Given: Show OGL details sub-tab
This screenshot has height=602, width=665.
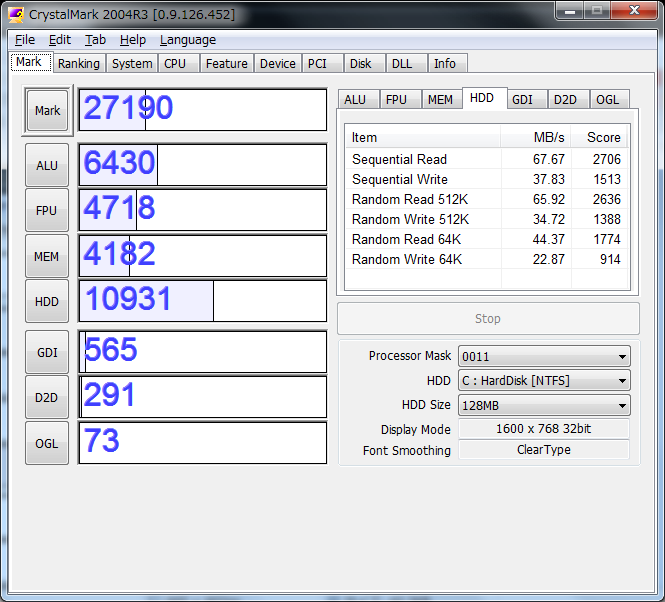Looking at the screenshot, I should (609, 99).
